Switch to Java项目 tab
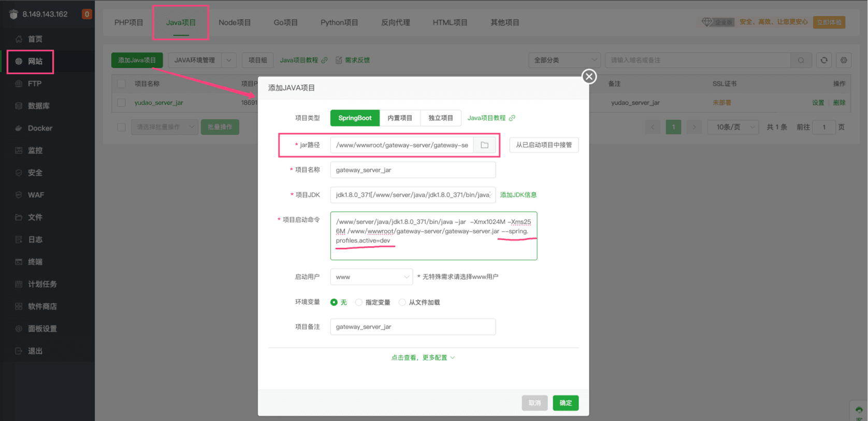This screenshot has width=868, height=421. [x=181, y=22]
